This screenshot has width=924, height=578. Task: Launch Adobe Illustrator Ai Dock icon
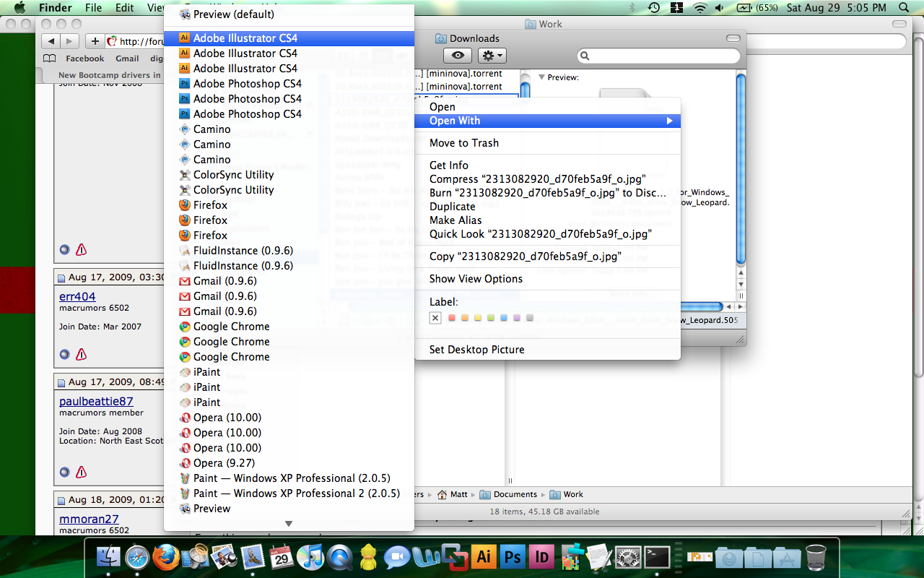tap(484, 557)
